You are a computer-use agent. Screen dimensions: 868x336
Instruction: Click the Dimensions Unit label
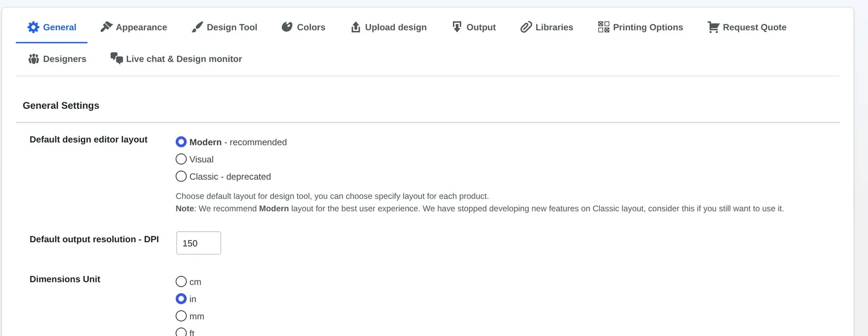coord(65,279)
